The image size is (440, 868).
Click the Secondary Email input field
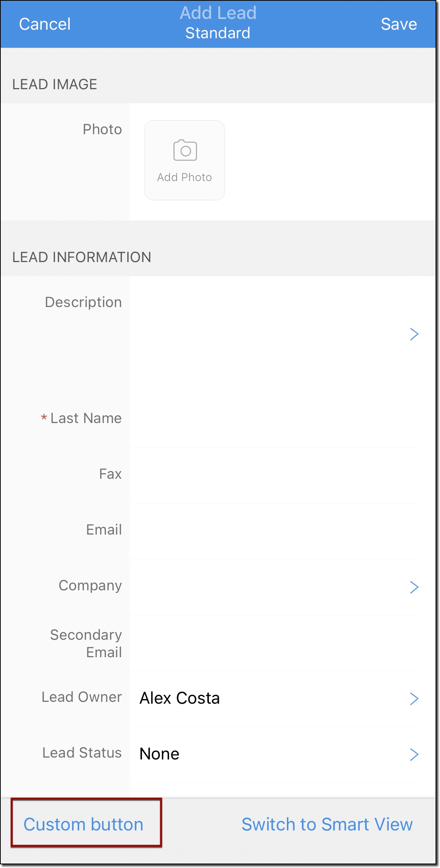[x=274, y=643]
